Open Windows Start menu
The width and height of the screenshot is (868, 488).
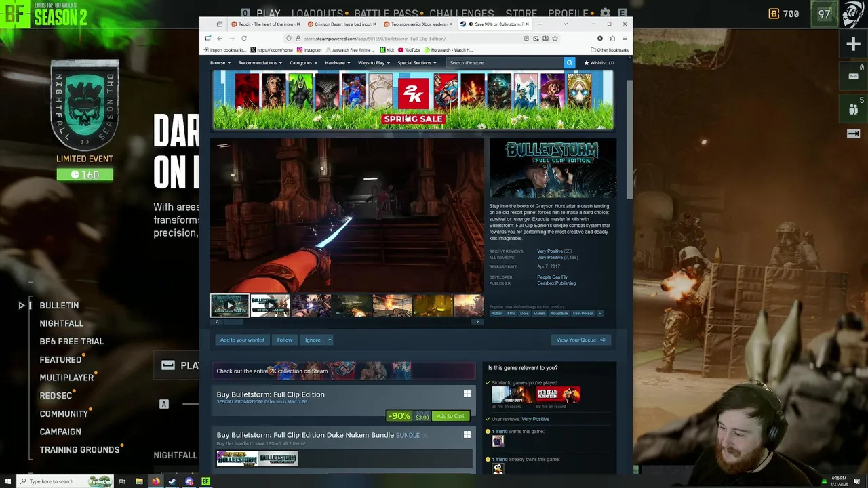pyautogui.click(x=7, y=481)
